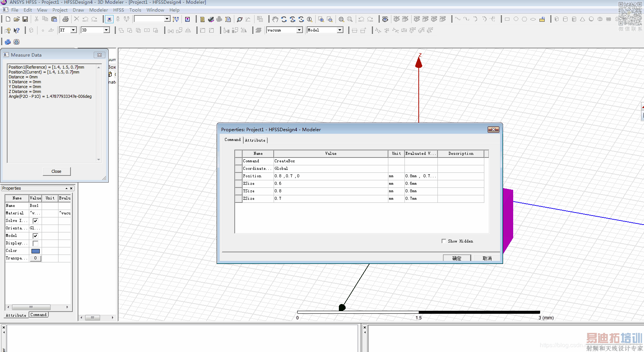Switch to the Attribute tab in the dialog

pos(255,140)
